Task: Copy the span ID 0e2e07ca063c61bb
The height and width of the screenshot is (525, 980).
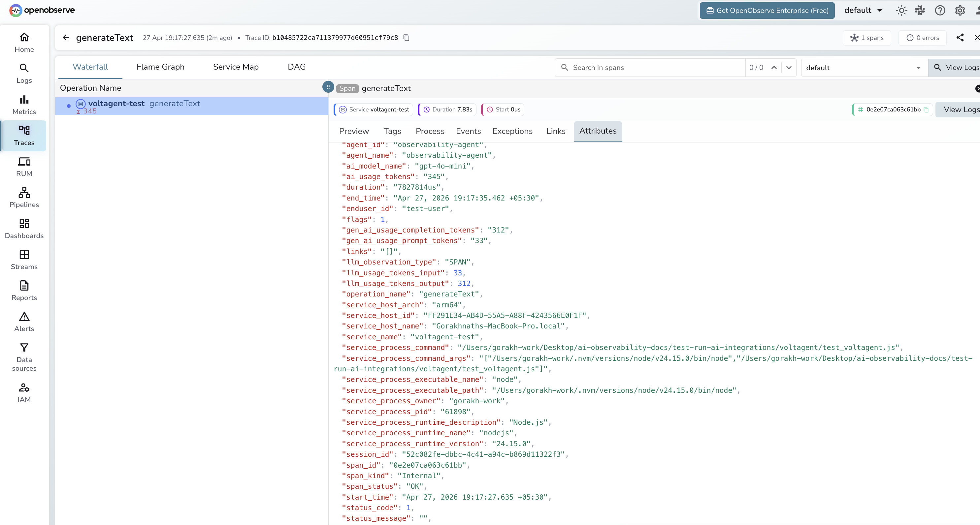Action: [x=926, y=109]
